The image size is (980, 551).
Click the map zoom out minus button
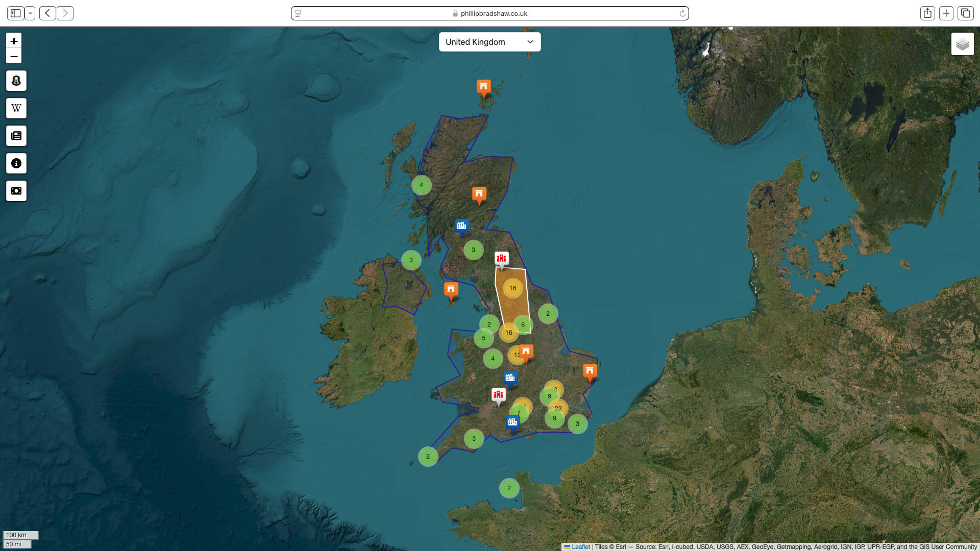click(14, 57)
